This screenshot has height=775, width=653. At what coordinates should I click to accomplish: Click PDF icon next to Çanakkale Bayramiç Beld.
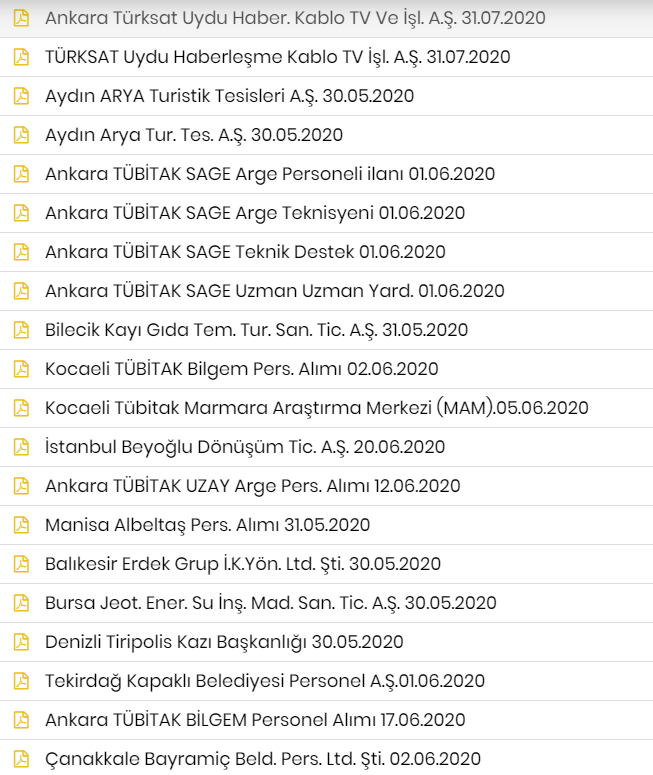pyautogui.click(x=21, y=759)
